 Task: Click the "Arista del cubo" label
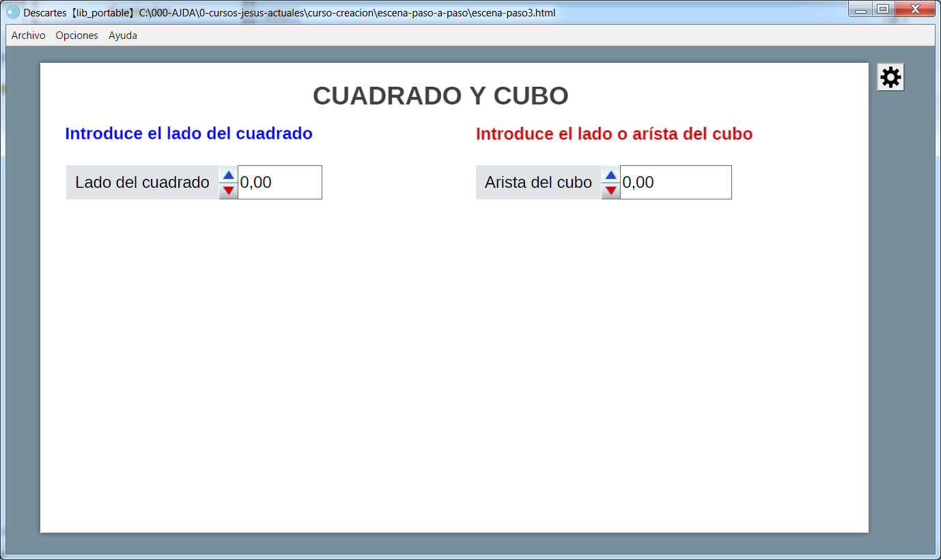538,182
